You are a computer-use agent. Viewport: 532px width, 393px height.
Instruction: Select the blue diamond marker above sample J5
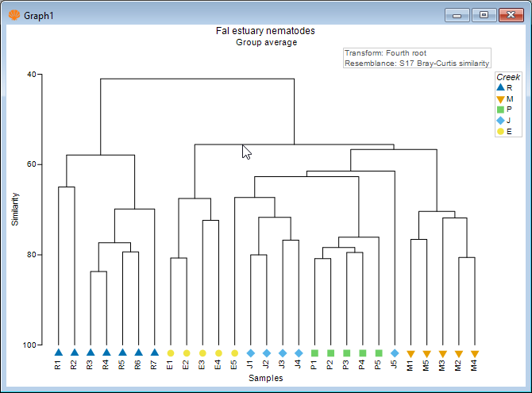[395, 353]
